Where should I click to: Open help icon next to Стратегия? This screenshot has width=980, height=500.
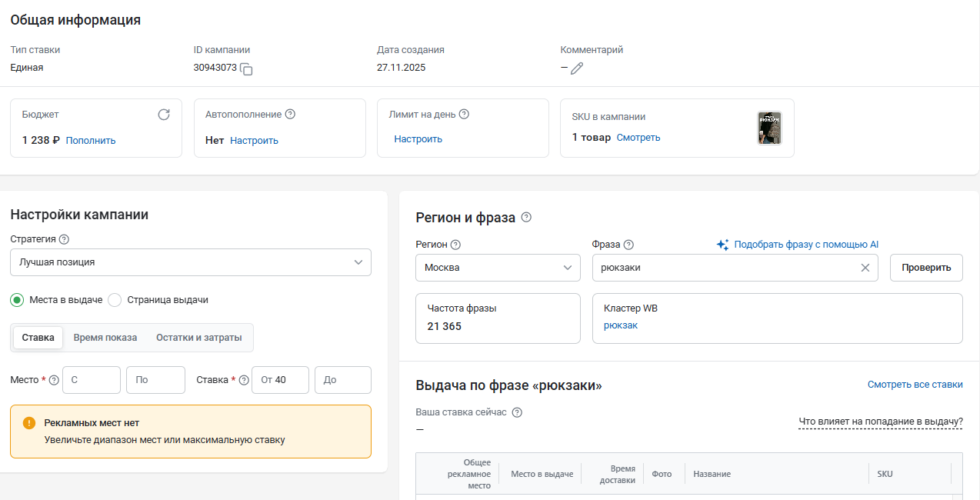coord(64,239)
